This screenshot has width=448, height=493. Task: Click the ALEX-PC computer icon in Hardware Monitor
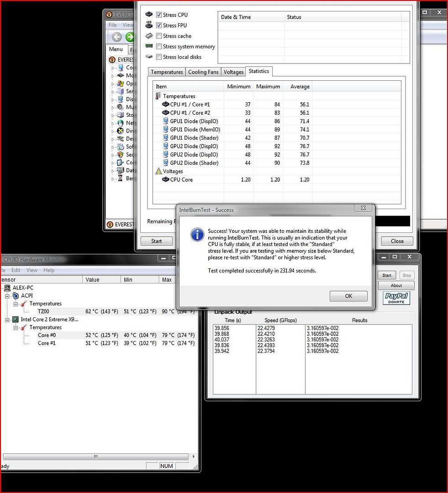7,288
